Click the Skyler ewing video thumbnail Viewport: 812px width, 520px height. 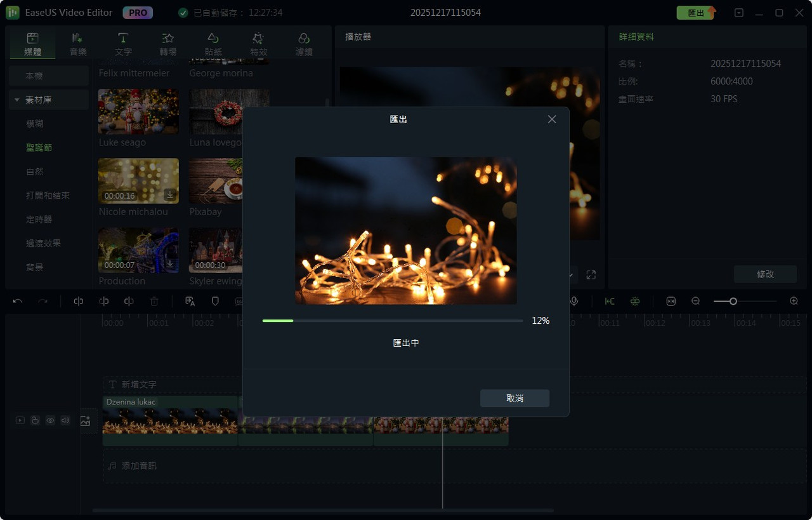pos(216,250)
